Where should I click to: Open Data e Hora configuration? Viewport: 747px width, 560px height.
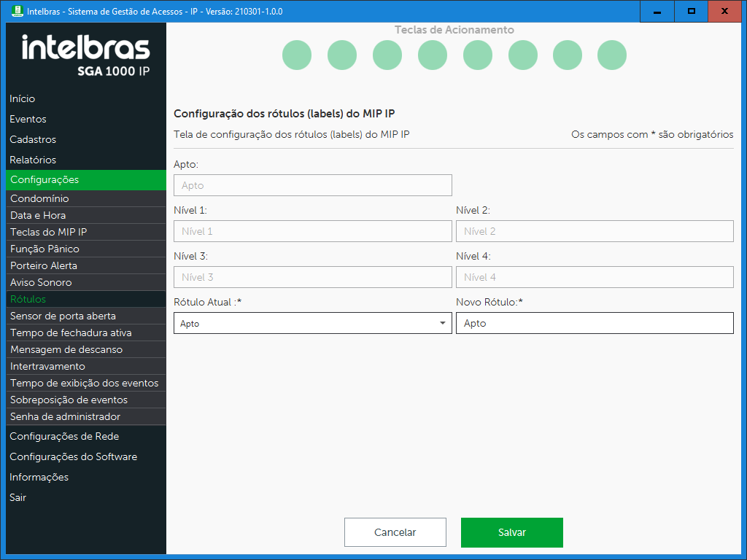click(38, 215)
